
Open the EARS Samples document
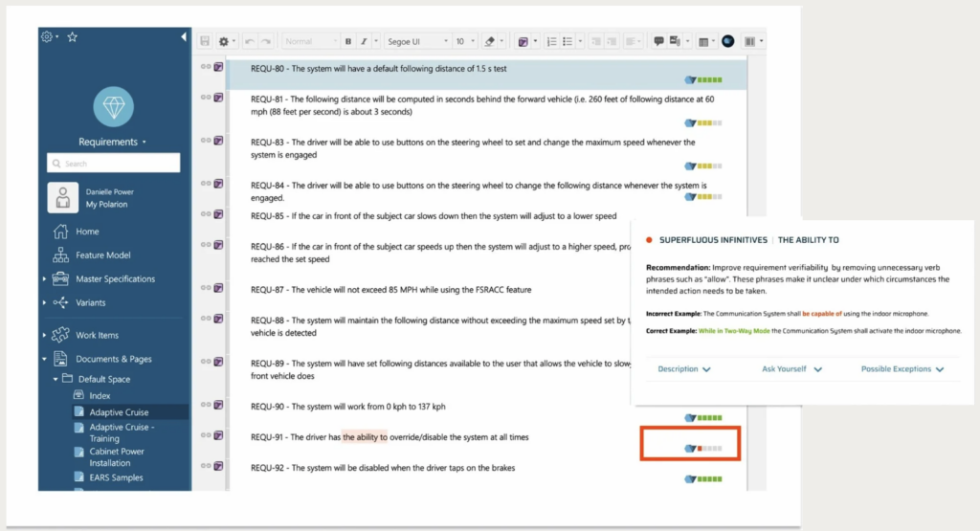pyautogui.click(x=116, y=477)
